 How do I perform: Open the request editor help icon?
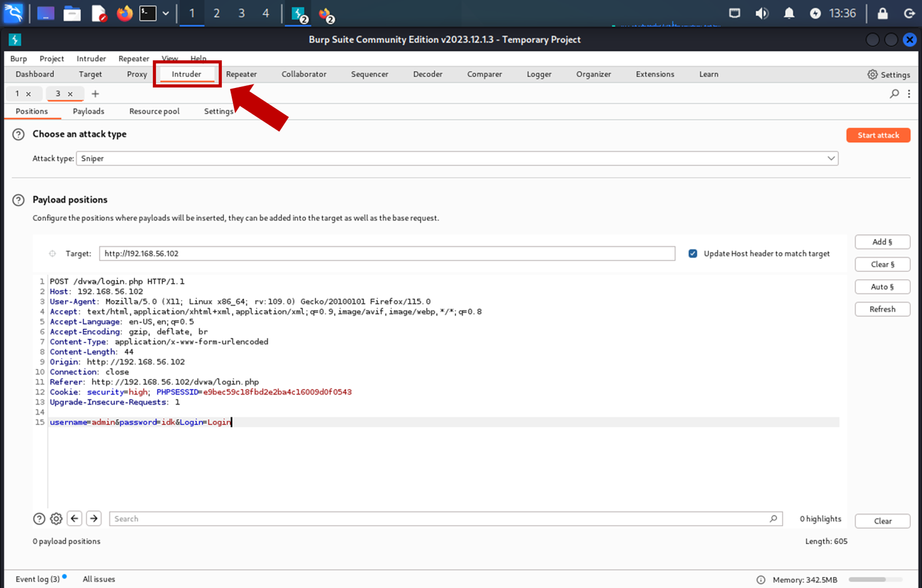(x=39, y=519)
